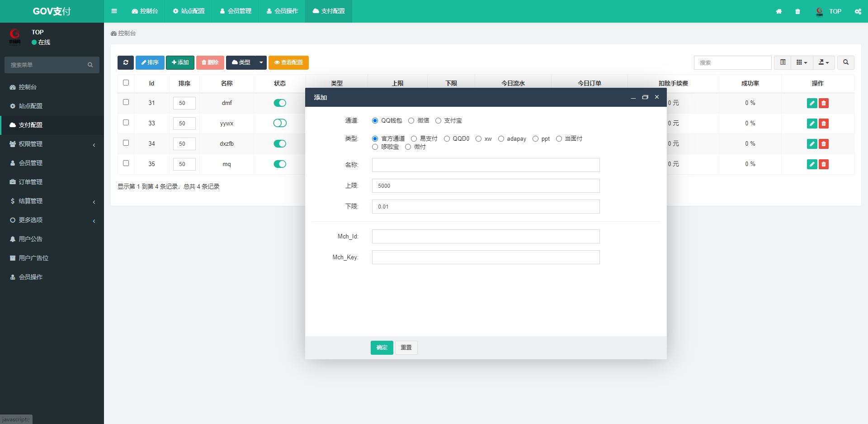Screen dimensions: 868x424
Task: Select the 订单管理 sidebar icon
Action: (13, 182)
